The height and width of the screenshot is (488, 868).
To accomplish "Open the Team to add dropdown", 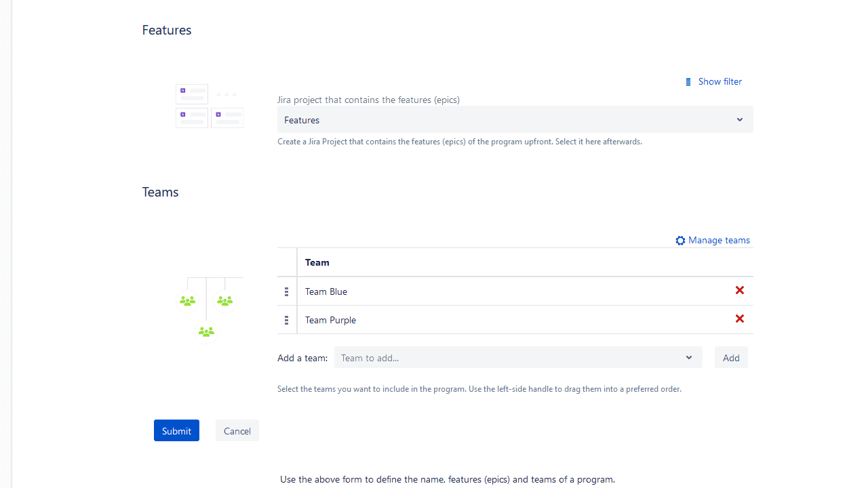I will pos(517,357).
